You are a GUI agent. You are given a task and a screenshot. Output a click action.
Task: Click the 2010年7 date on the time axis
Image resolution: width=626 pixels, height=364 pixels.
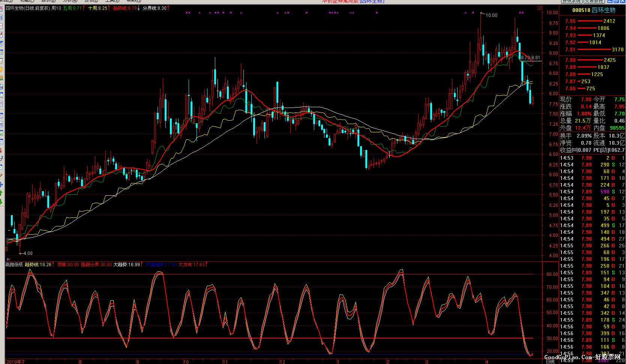[x=15, y=362]
